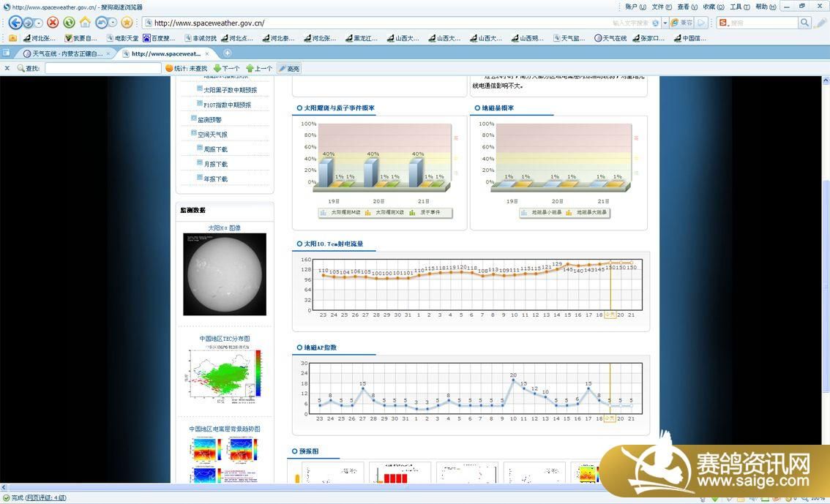
Task: Click the 下一个 find next button
Action: coord(226,68)
